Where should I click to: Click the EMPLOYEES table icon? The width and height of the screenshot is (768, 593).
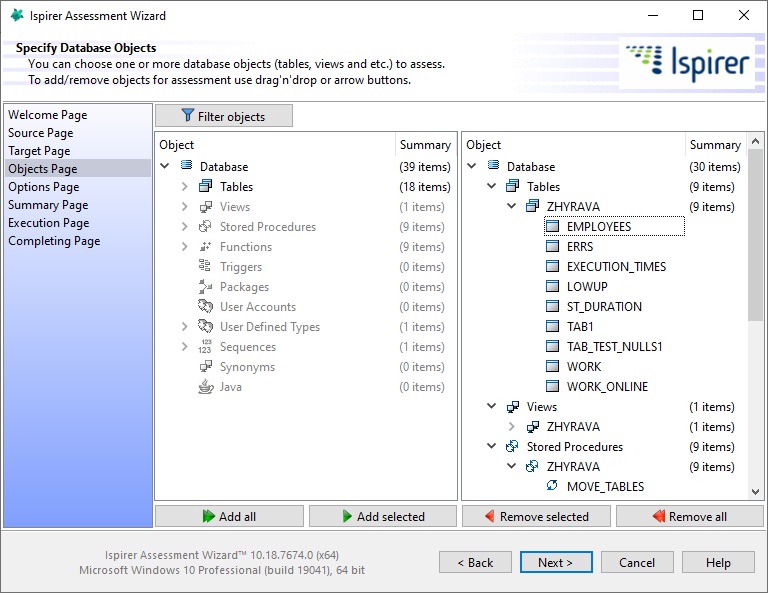pyautogui.click(x=552, y=226)
